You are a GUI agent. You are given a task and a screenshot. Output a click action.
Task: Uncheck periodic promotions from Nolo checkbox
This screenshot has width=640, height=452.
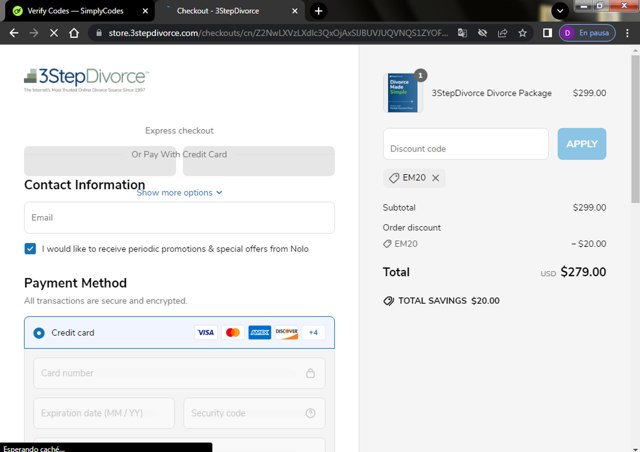click(30, 249)
